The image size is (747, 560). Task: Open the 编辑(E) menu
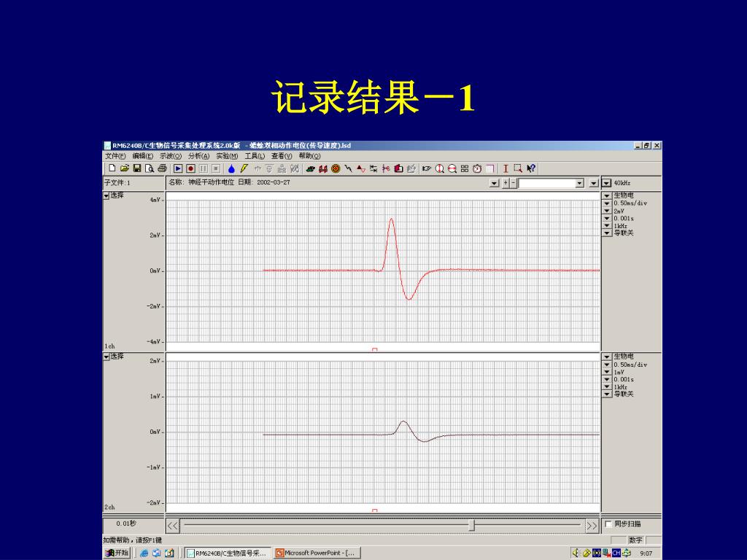[142, 156]
